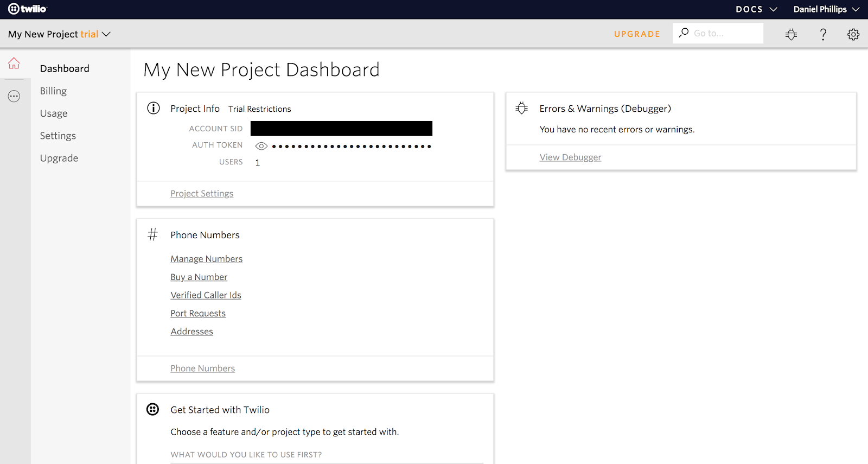Viewport: 868px width, 464px height.
Task: Open the debugger bug icon in top bar
Action: click(792, 34)
